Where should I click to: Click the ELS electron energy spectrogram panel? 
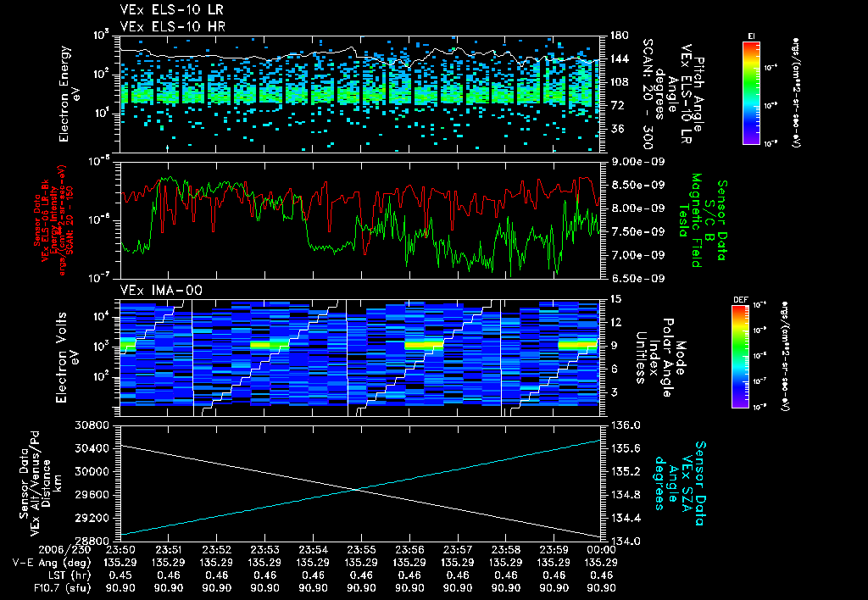(360, 93)
